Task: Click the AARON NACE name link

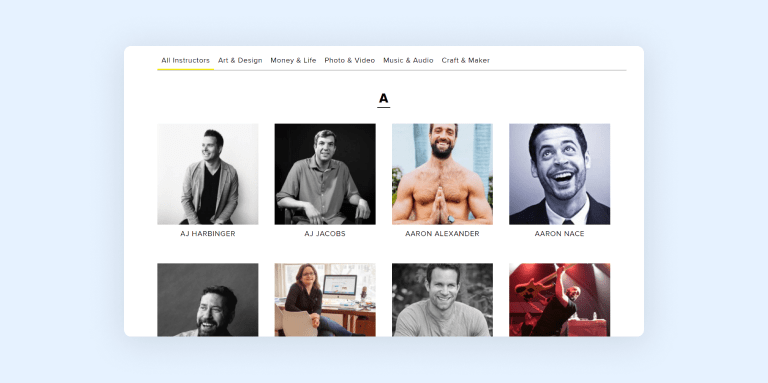Action: click(559, 234)
